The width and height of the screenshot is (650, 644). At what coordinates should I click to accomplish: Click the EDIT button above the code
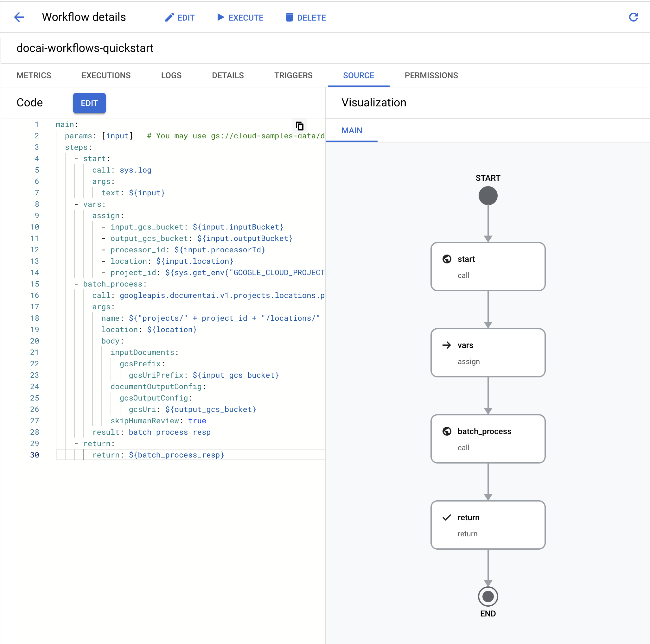tap(89, 103)
